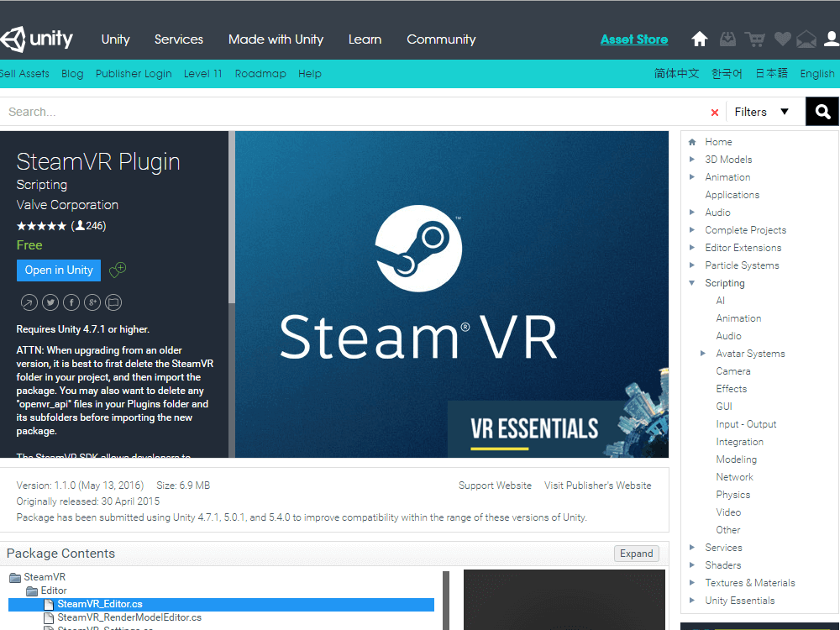
Task: Select SteamVR_RenderModelEditor.cs in package contents
Action: click(x=129, y=617)
